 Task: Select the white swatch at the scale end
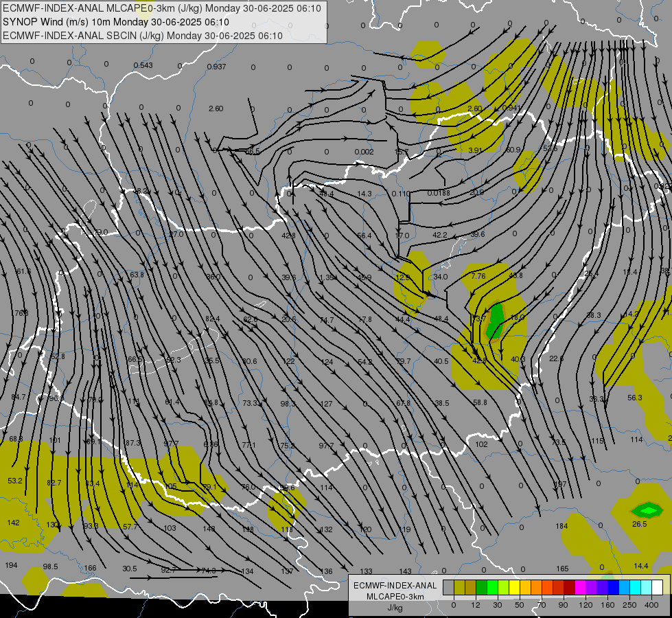pyautogui.click(x=658, y=587)
